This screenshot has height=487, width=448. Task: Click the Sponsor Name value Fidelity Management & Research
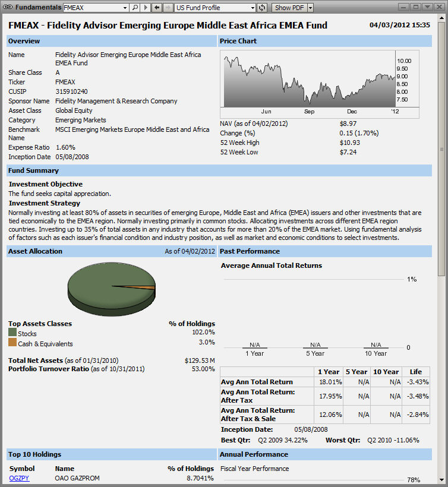pyautogui.click(x=116, y=101)
